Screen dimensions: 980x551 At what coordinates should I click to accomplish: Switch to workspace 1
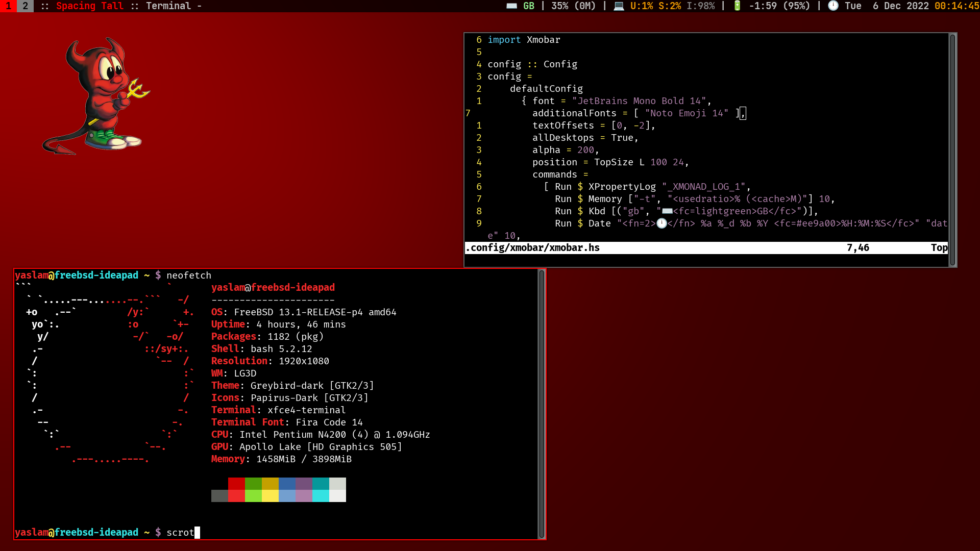8,6
